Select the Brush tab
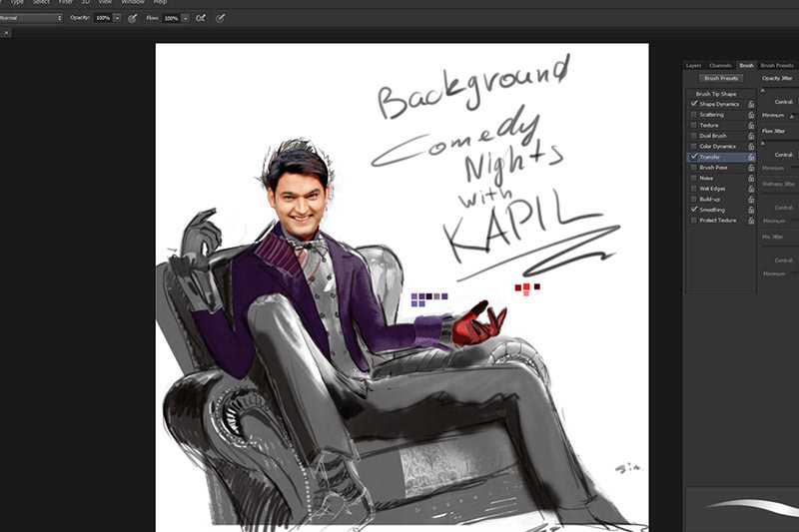Image resolution: width=799 pixels, height=532 pixels. (746, 65)
